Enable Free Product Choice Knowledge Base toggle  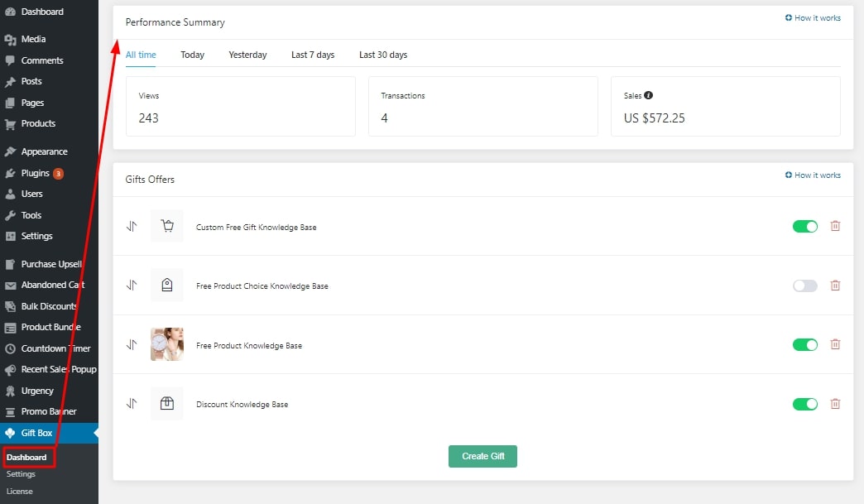(x=804, y=286)
